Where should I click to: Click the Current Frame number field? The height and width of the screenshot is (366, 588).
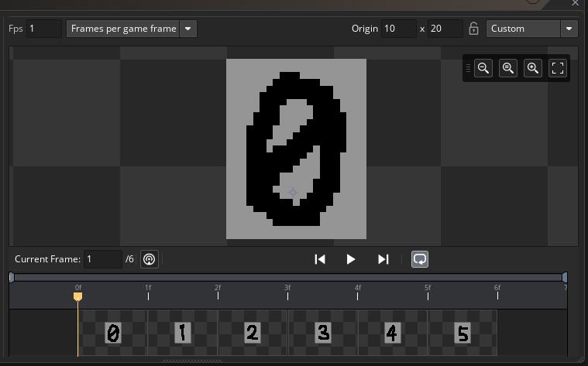click(102, 259)
